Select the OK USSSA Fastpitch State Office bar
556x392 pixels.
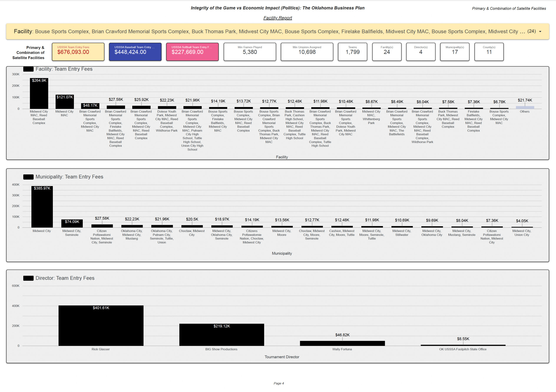pos(463,345)
